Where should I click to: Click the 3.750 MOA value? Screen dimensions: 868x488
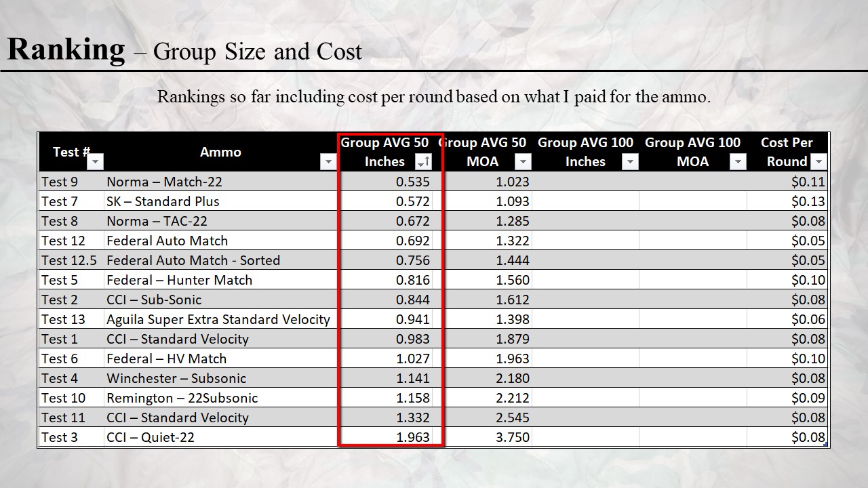[x=513, y=437]
